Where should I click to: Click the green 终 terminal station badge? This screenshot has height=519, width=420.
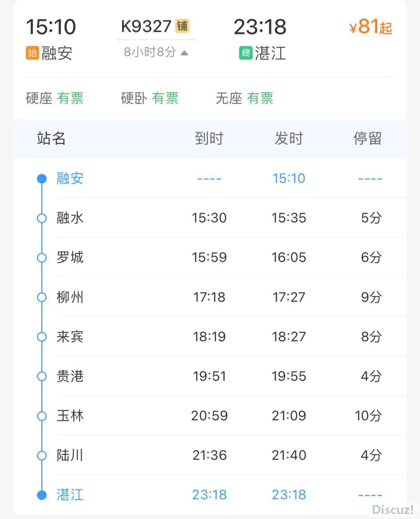click(246, 53)
